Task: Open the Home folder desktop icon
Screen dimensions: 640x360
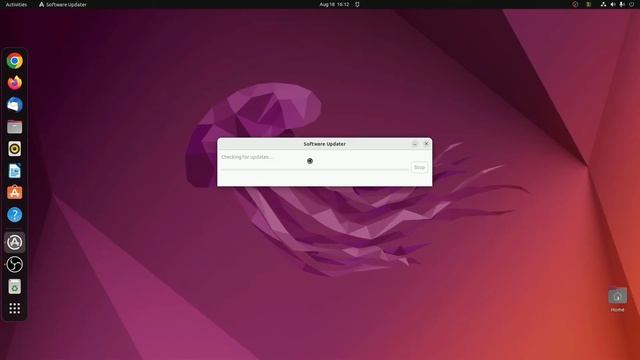Action: tap(618, 300)
